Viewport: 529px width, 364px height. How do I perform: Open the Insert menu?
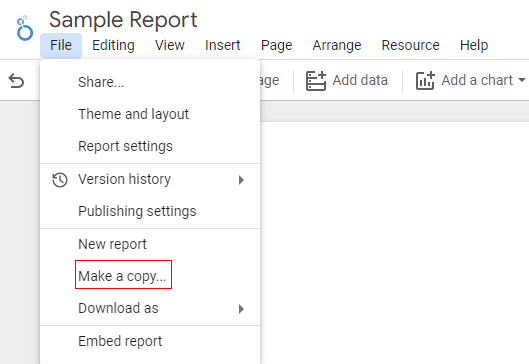[223, 45]
